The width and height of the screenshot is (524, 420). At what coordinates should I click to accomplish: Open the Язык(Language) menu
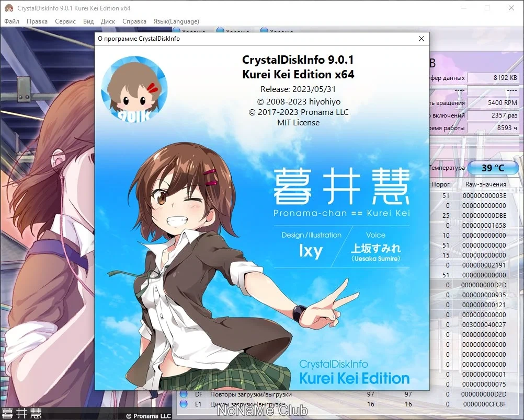(x=176, y=21)
